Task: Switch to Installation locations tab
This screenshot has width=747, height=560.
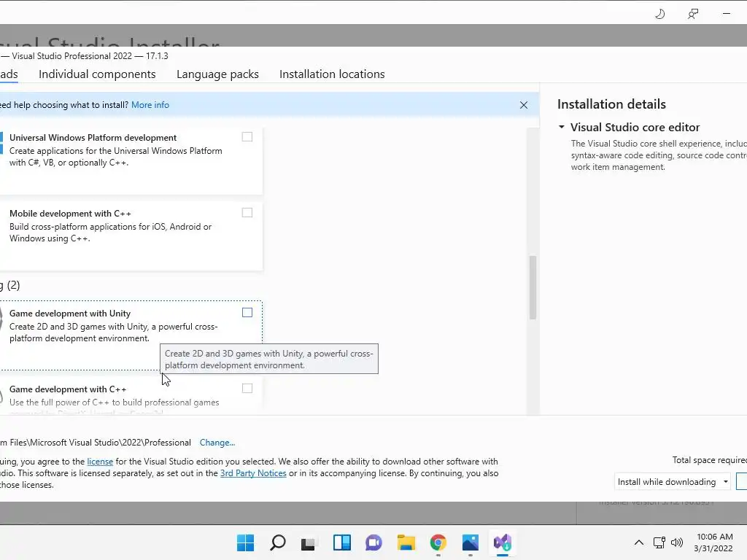Action: (332, 74)
